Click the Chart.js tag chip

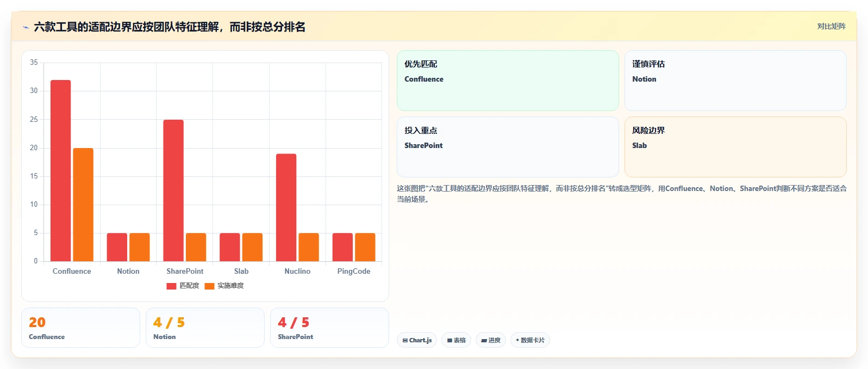coord(417,340)
